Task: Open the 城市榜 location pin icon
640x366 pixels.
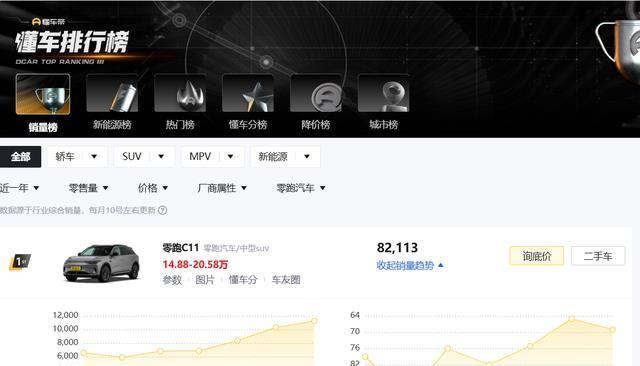Action: (383, 93)
